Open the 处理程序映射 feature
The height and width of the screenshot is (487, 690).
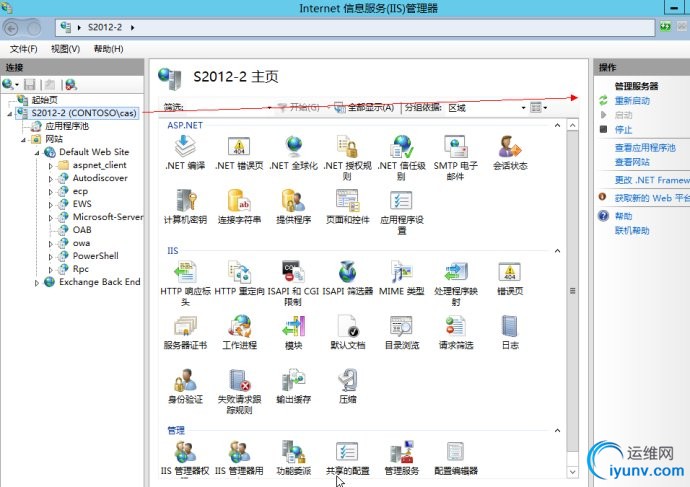[x=455, y=283]
